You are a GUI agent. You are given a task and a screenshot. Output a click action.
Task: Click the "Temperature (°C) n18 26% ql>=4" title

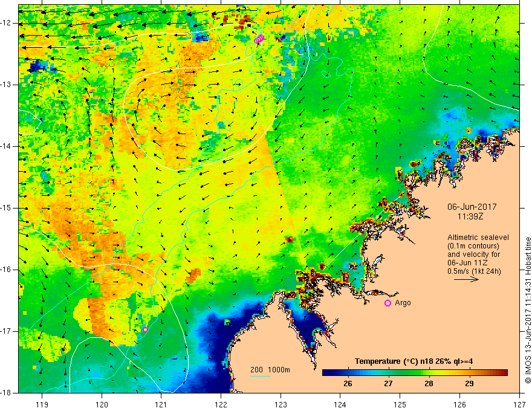pos(414,361)
